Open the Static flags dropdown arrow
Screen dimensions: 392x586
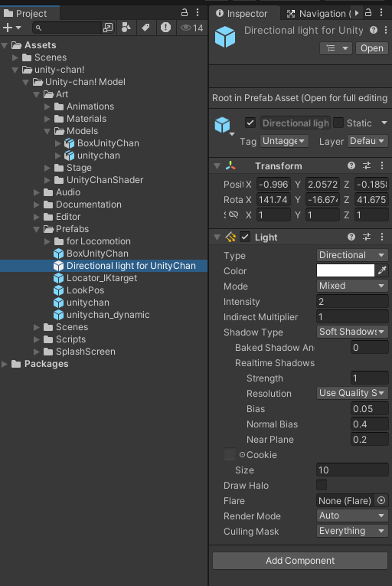pyautogui.click(x=384, y=123)
